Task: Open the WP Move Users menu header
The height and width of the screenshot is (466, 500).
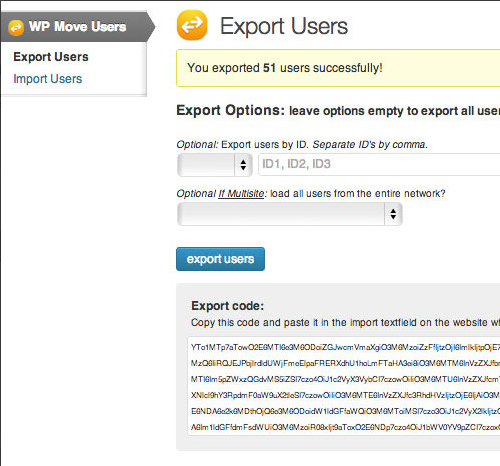Action: [x=78, y=27]
